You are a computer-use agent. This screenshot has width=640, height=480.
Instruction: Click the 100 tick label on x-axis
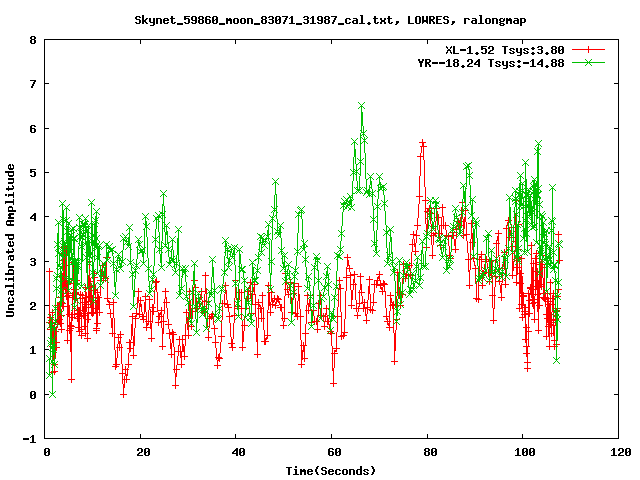pos(522,452)
